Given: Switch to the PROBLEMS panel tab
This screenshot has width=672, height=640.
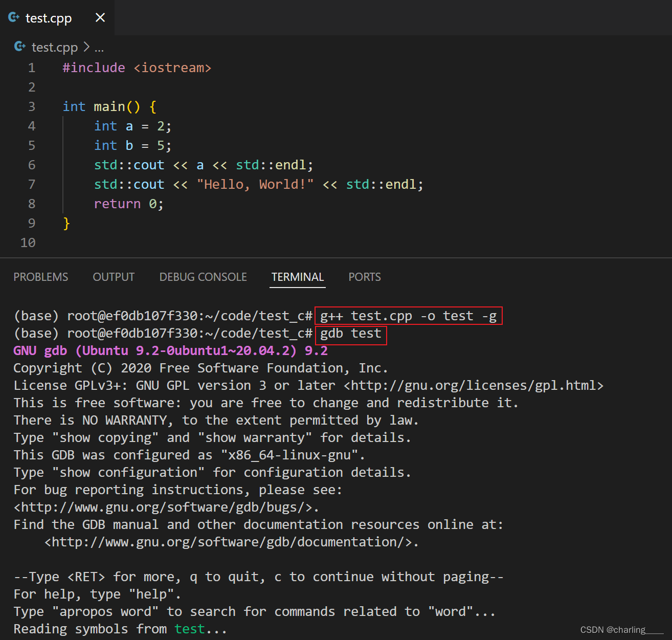Looking at the screenshot, I should tap(41, 277).
